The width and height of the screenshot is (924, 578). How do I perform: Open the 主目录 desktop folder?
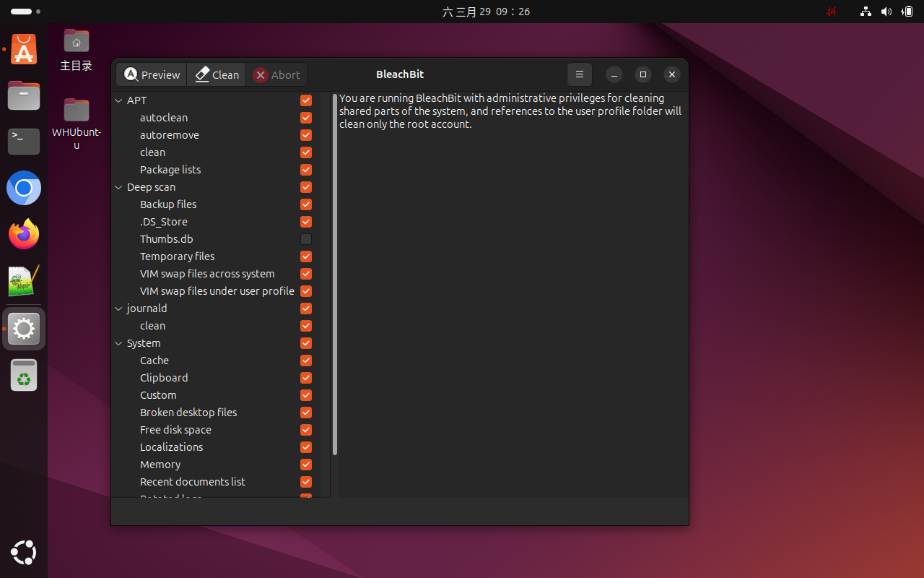coord(76,49)
